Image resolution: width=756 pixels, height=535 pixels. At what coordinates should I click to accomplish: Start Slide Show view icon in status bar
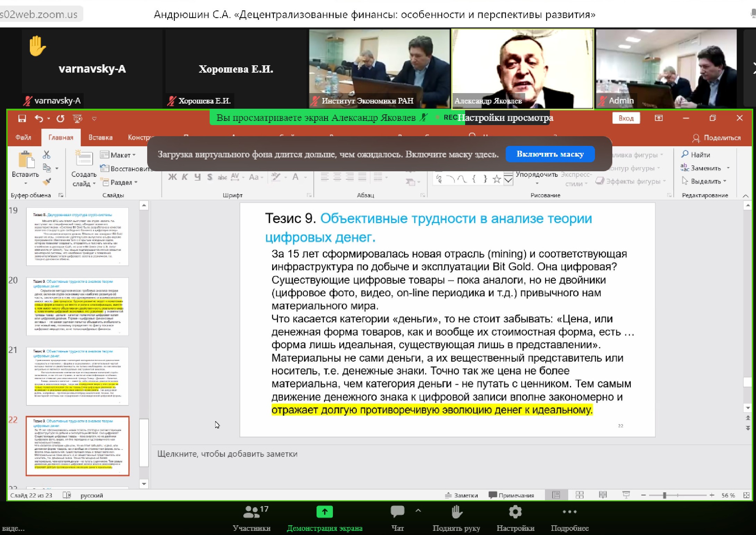[x=626, y=495]
